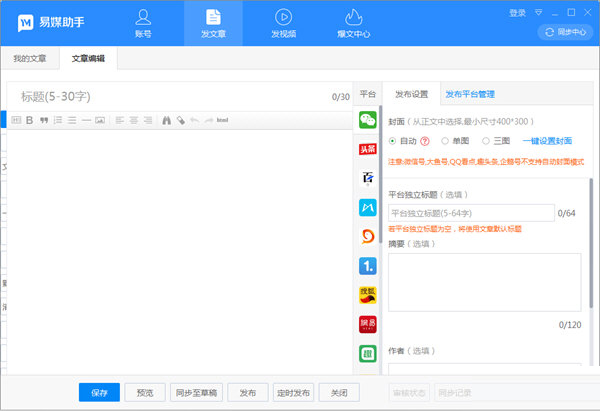Screen dimensions: 600x411
Task: Open the 发布平台管理 tab
Action: tap(470, 94)
